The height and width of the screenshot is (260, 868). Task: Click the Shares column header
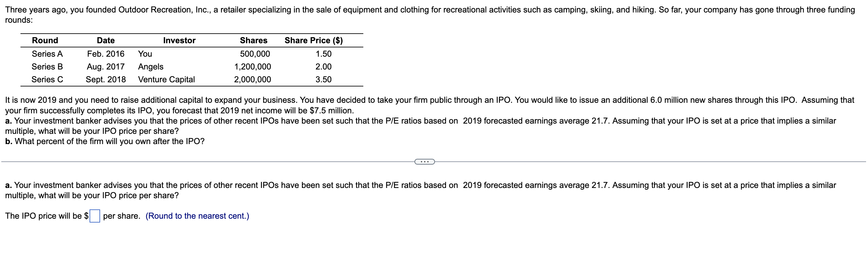pyautogui.click(x=254, y=40)
